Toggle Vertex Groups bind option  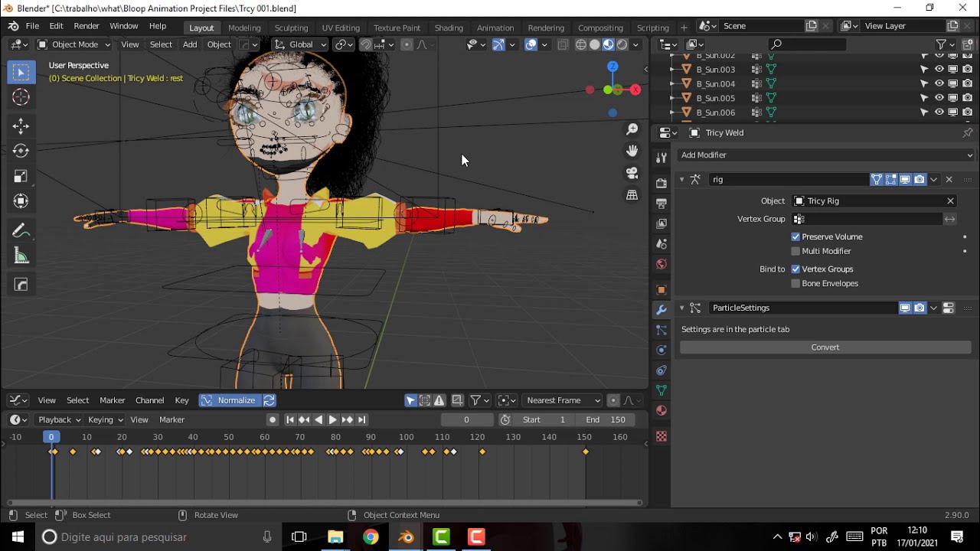795,269
